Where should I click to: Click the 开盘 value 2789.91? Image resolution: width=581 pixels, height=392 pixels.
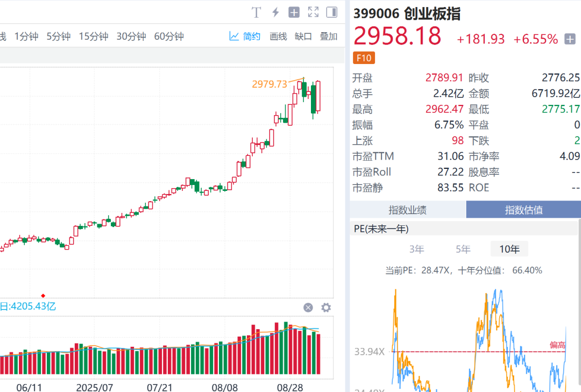click(444, 77)
